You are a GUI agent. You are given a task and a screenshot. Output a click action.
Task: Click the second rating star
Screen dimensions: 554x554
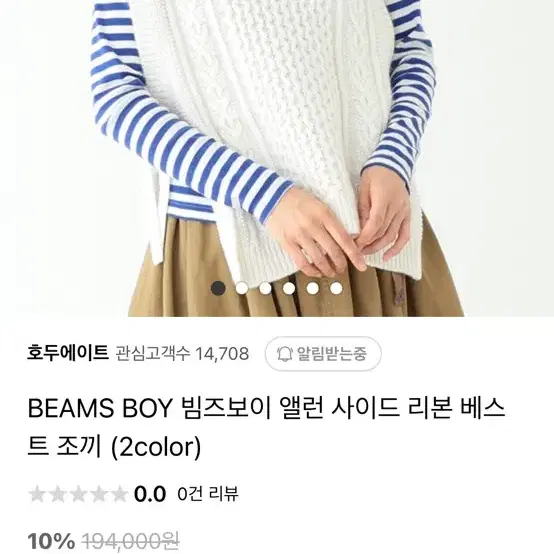57,494
